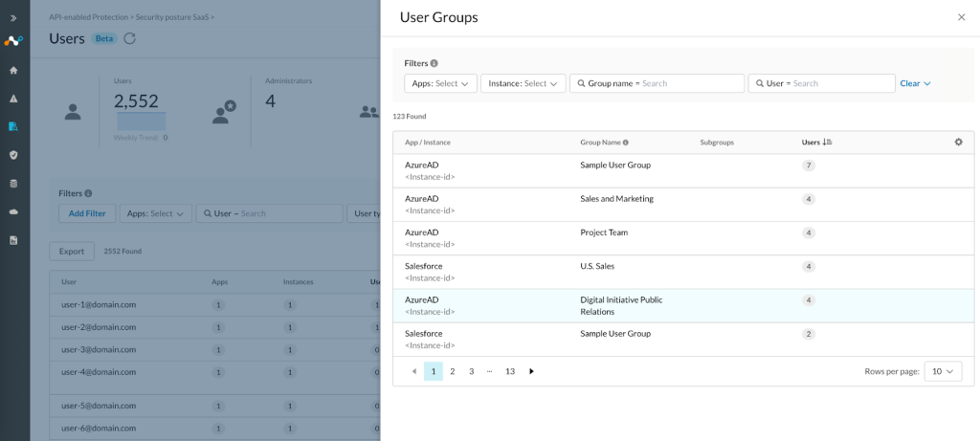Go to next page arrow in pagination
This screenshot has height=441, width=980.
point(531,371)
